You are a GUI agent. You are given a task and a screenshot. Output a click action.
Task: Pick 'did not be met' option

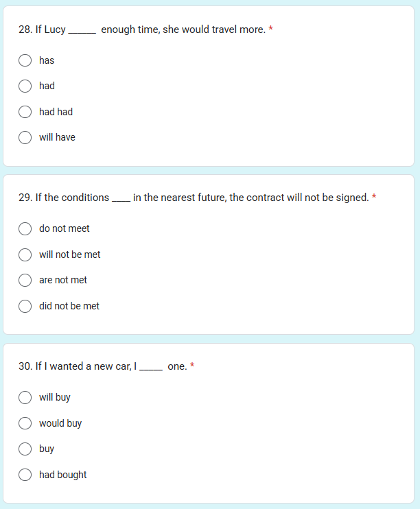coord(25,306)
